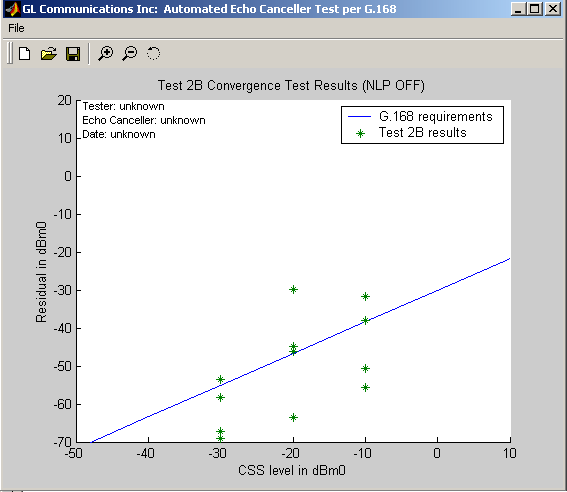The width and height of the screenshot is (567, 492).
Task: Click the topmost data point at -10 dBm0
Action: click(365, 296)
